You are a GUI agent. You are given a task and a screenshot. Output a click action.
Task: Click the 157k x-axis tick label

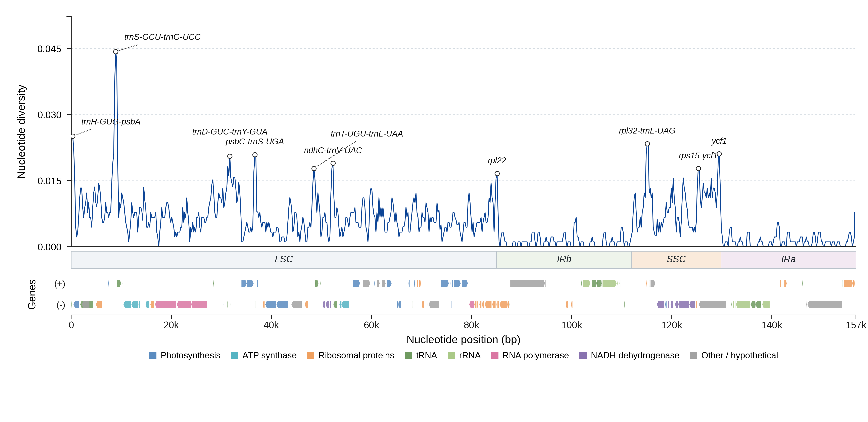[x=856, y=325]
